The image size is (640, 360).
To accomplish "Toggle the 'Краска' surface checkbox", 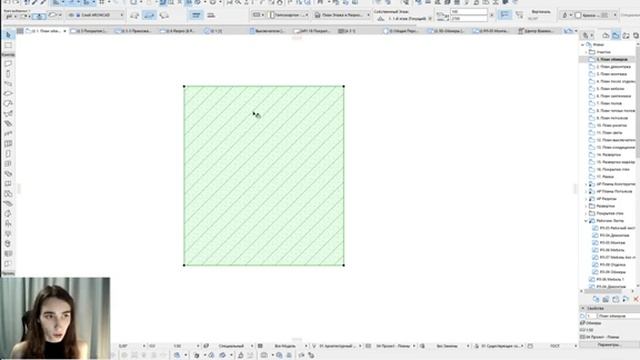I will pyautogui.click(x=578, y=15).
